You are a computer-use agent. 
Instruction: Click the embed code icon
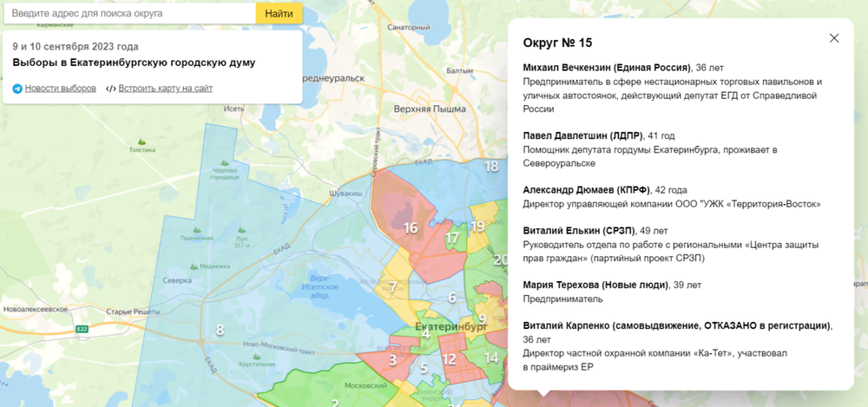pyautogui.click(x=111, y=89)
